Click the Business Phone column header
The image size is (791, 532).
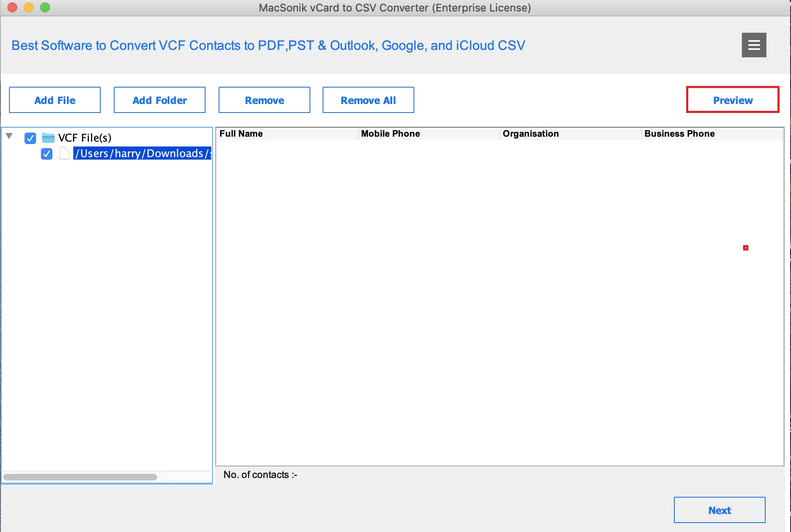pyautogui.click(x=712, y=134)
